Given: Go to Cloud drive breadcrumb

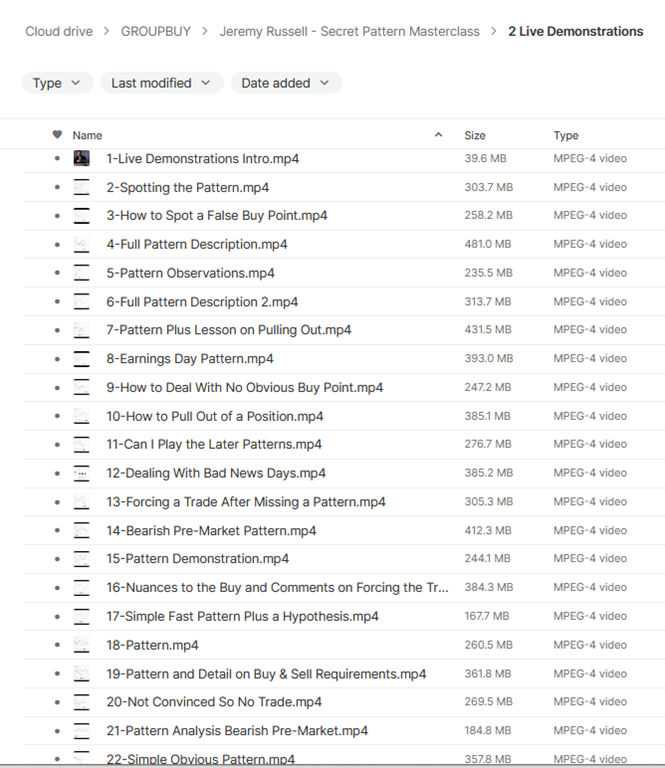Looking at the screenshot, I should point(59,31).
